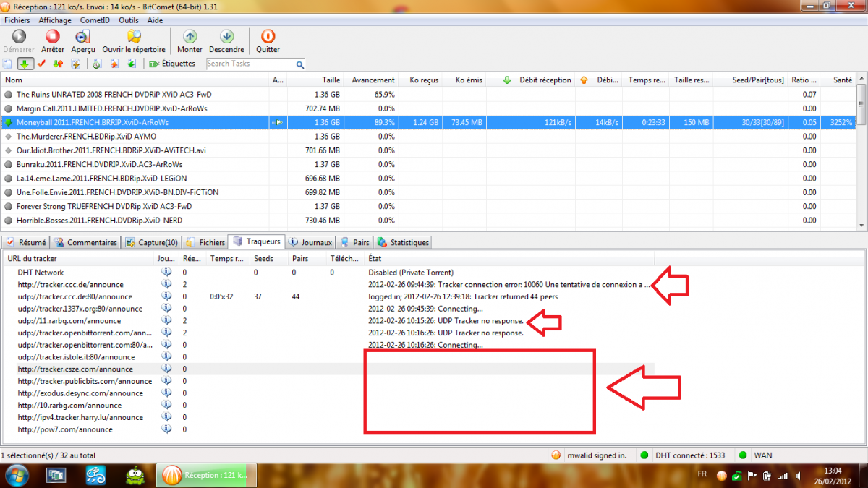
Task: Switch to the Commentaires tab
Action: (86, 243)
